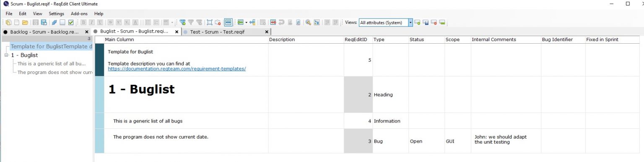Open the Add-ons menu
Image resolution: width=644 pixels, height=162 pixels.
pos(80,14)
